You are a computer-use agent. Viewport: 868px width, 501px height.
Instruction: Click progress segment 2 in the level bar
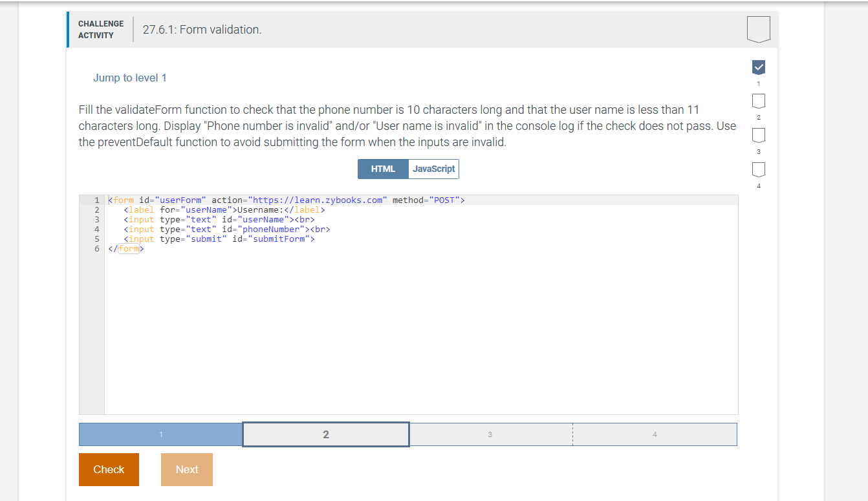pos(326,434)
